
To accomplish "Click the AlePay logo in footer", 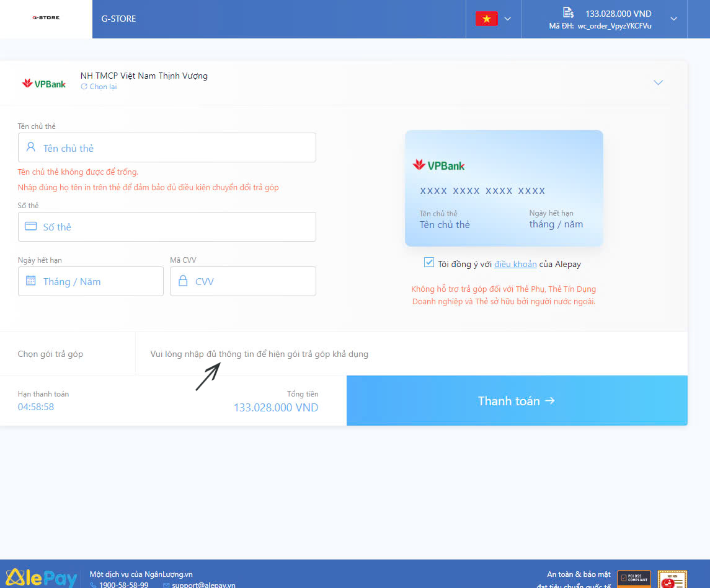I will (x=41, y=577).
